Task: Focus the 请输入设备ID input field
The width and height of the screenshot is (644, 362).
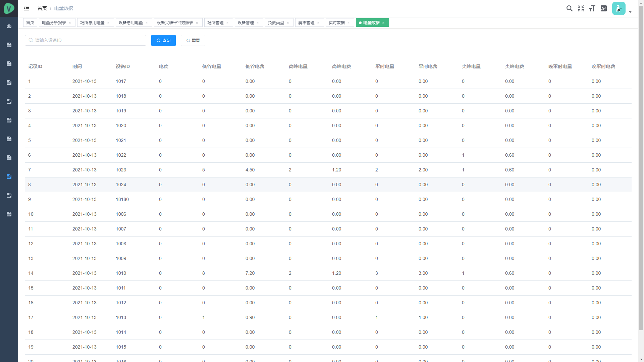Action: [86, 40]
